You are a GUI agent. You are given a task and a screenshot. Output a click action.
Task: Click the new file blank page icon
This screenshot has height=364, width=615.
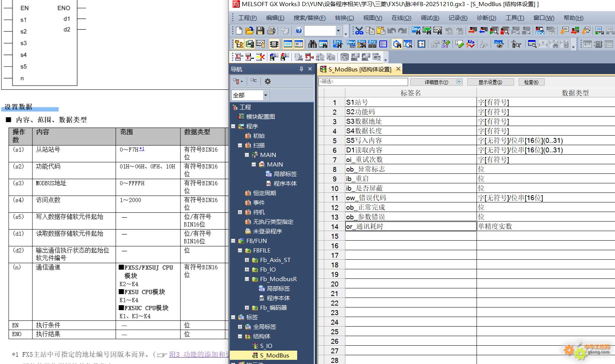tap(239, 31)
